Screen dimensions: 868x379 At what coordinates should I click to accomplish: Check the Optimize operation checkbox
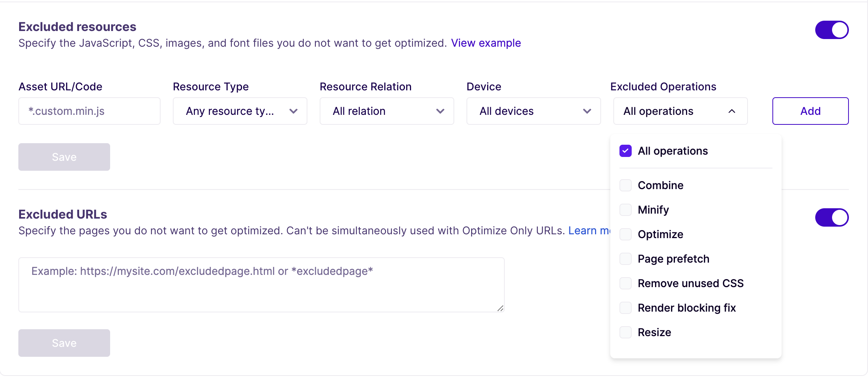tap(626, 234)
